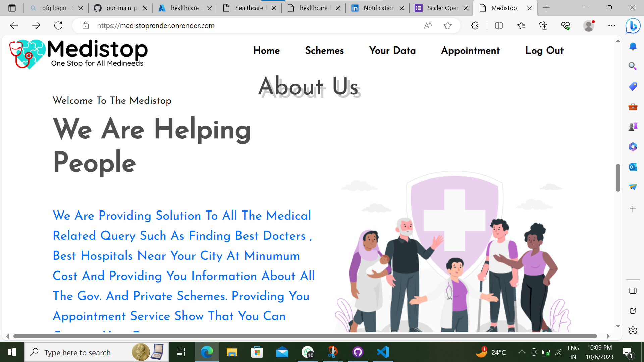Click Log Out in navigation
This screenshot has width=644, height=362.
pyautogui.click(x=544, y=51)
